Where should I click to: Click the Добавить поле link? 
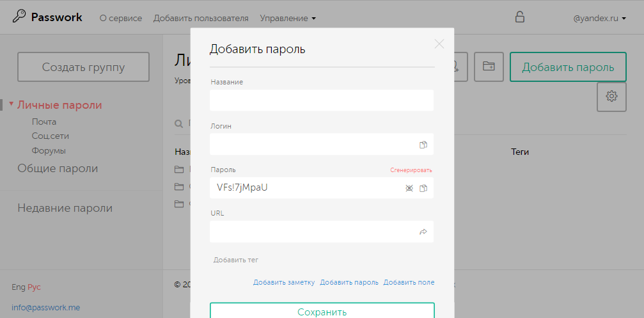click(x=409, y=282)
